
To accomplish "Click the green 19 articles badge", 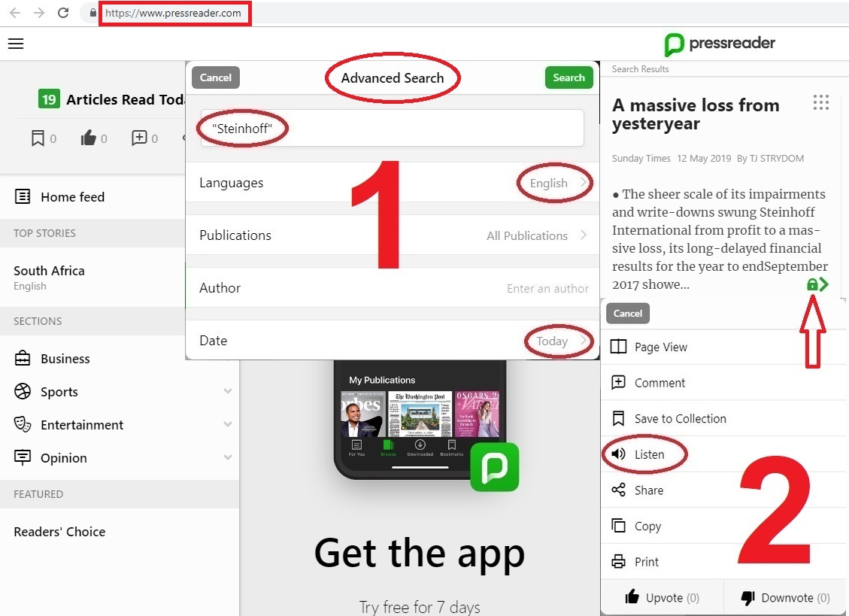I will pyautogui.click(x=49, y=99).
